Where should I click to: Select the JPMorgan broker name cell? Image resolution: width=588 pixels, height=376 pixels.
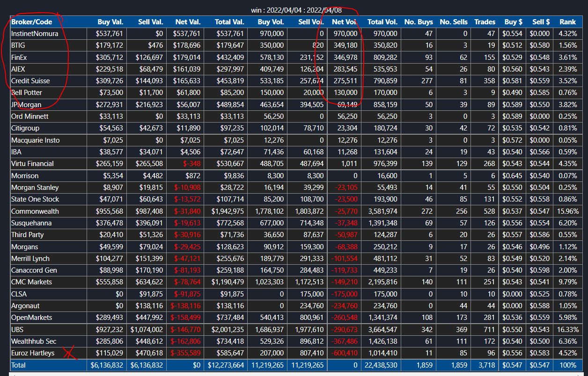click(26, 104)
